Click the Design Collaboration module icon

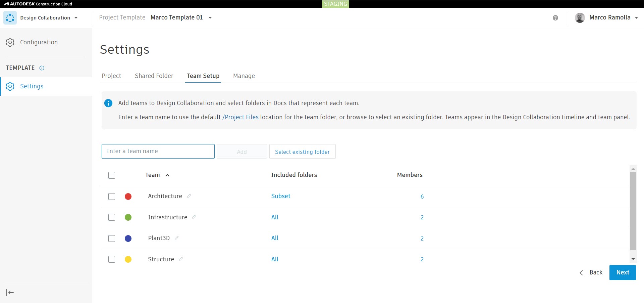[10, 18]
